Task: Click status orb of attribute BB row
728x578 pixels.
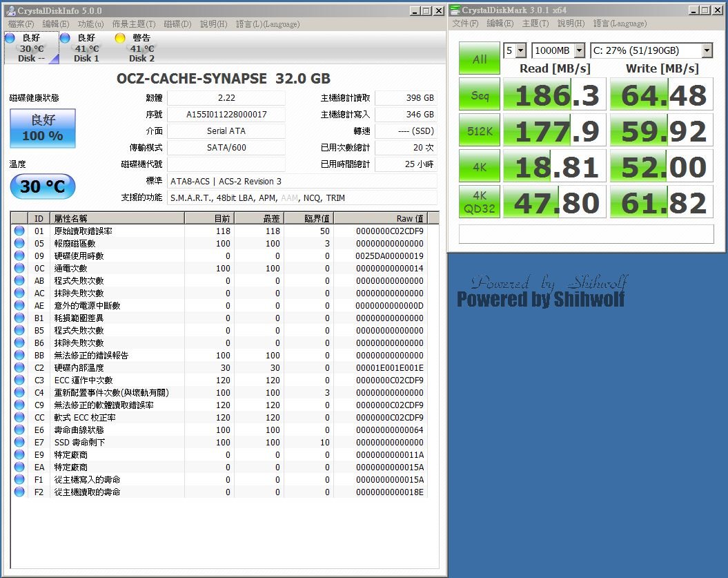Action: 19,355
